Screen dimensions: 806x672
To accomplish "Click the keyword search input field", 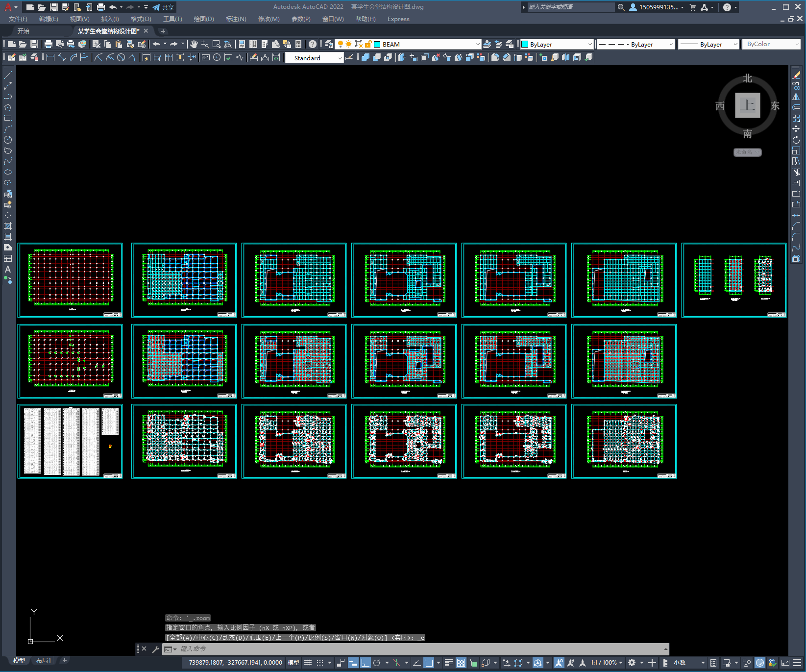I will coord(571,7).
